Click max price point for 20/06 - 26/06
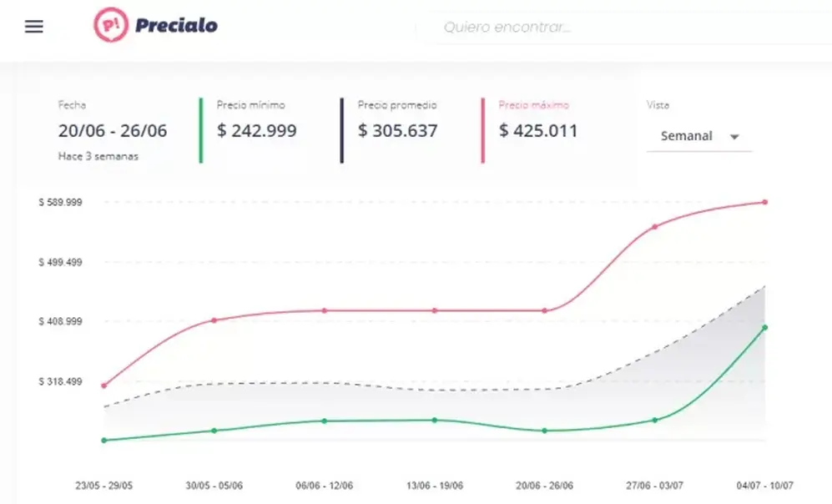The image size is (832, 504). pyautogui.click(x=544, y=311)
